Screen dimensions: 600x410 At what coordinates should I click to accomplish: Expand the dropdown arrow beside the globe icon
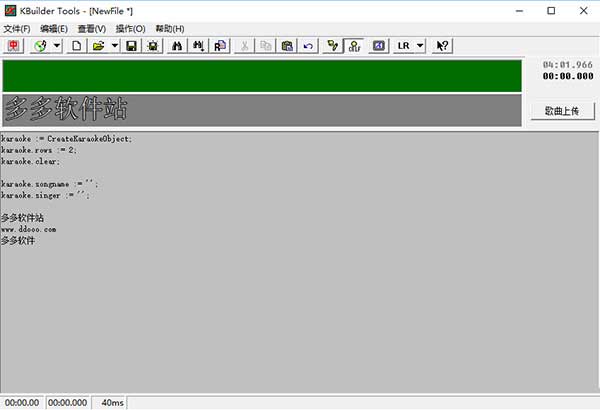pyautogui.click(x=57, y=46)
